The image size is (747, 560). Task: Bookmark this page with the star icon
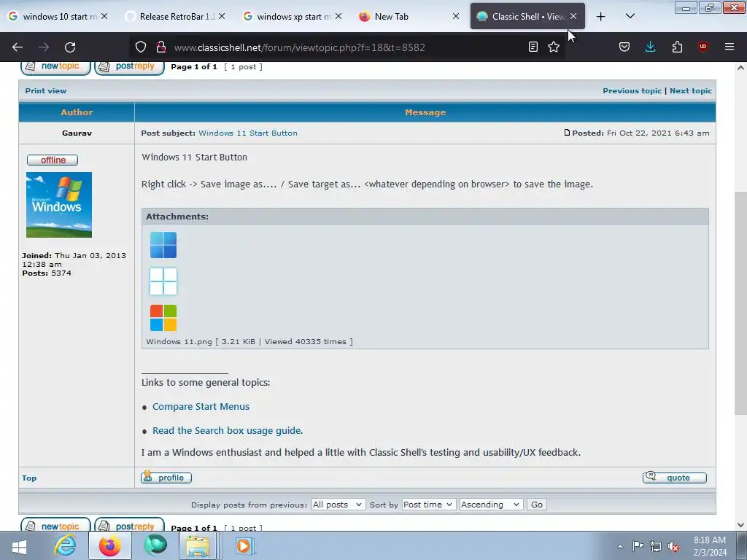click(x=554, y=47)
